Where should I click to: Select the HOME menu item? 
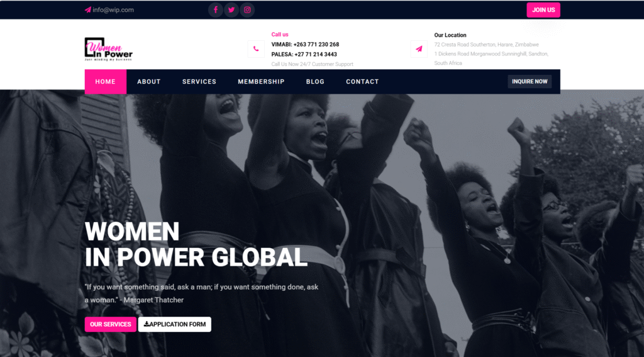(x=106, y=81)
